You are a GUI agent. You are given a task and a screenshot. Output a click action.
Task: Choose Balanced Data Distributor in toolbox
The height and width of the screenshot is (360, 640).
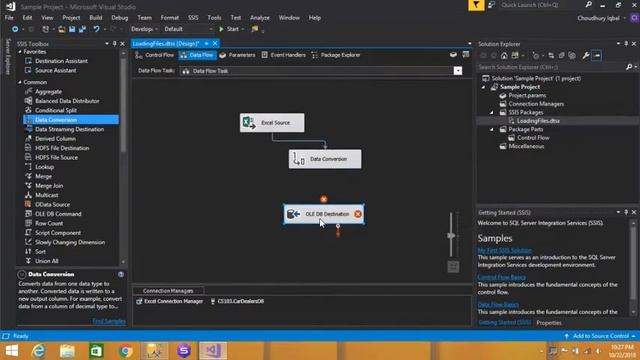point(67,101)
